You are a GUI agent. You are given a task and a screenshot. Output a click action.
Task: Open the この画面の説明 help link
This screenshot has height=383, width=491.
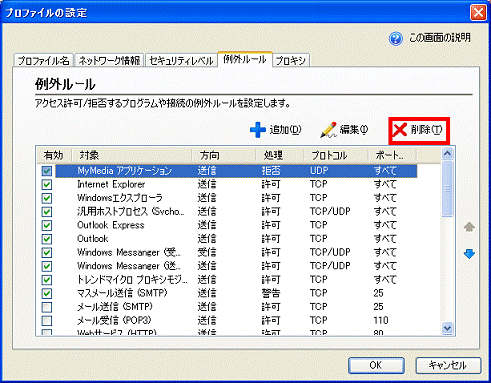[440, 38]
